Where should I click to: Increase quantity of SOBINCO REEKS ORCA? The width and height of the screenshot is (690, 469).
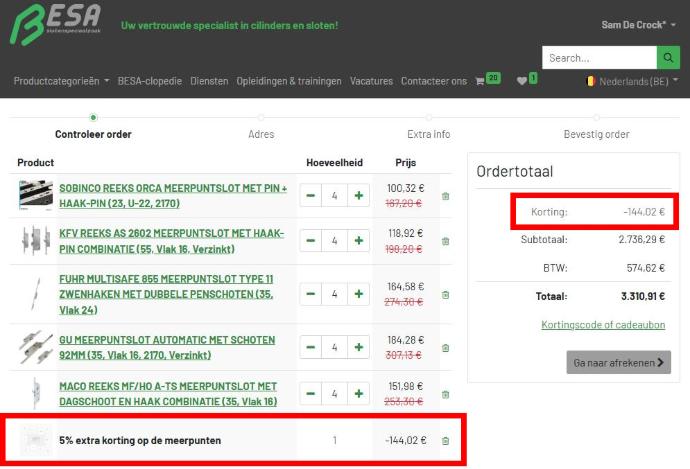click(x=358, y=196)
